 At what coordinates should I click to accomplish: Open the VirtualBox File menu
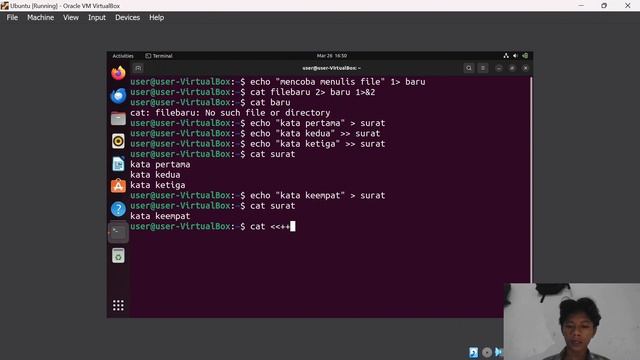tap(12, 18)
